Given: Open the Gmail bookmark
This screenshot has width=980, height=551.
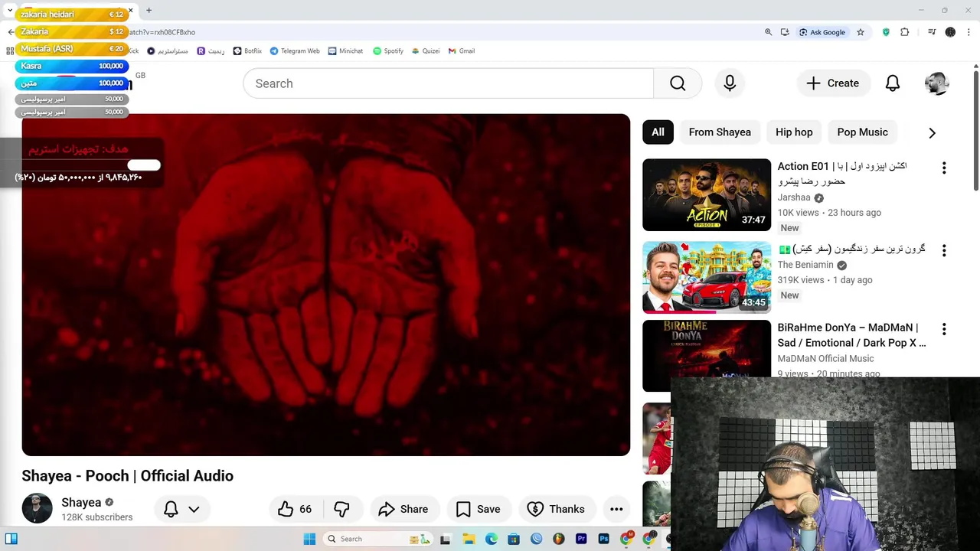Looking at the screenshot, I should pyautogui.click(x=462, y=51).
